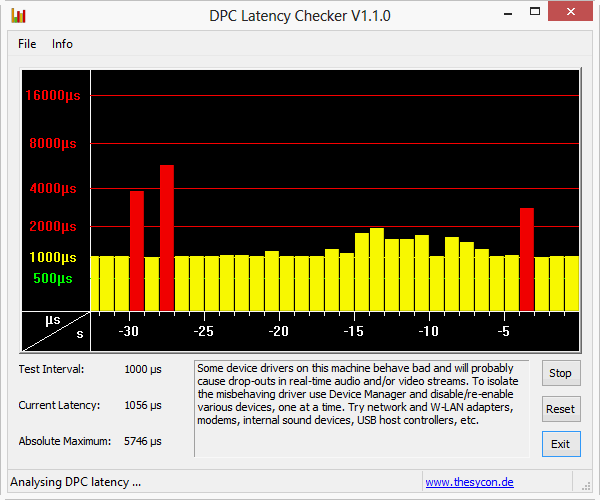Click the 1000µs axis label

[53, 257]
